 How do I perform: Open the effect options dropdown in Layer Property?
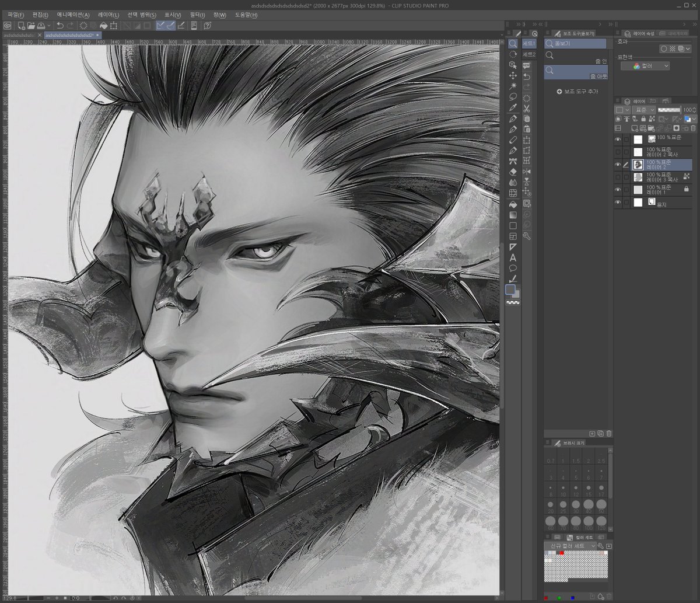coord(689,49)
